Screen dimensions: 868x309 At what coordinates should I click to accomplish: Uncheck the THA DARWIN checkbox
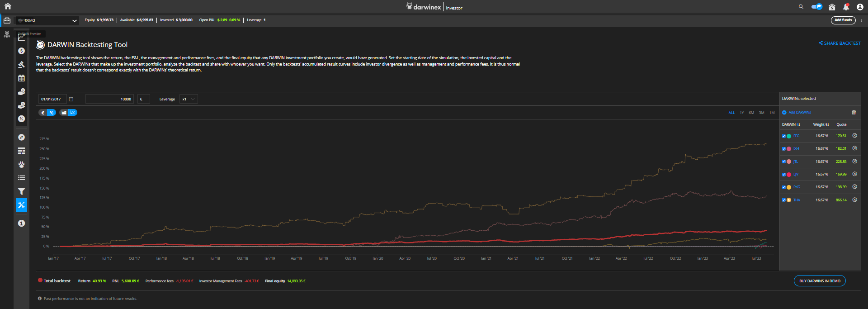784,200
